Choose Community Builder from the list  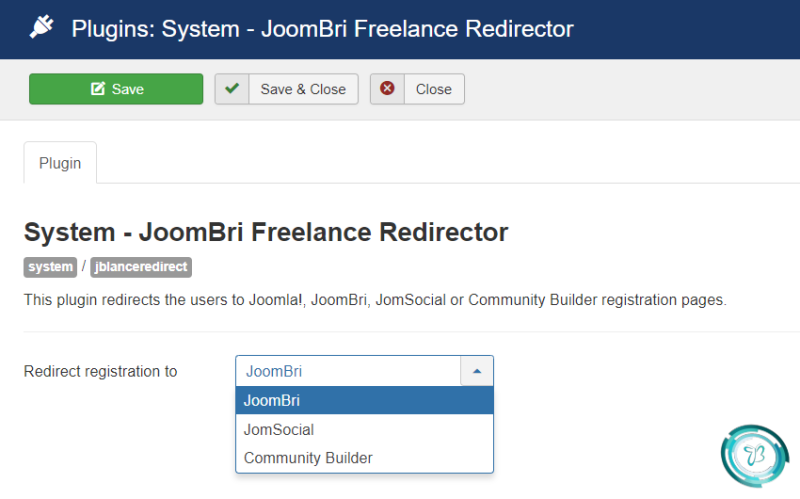[x=364, y=458]
